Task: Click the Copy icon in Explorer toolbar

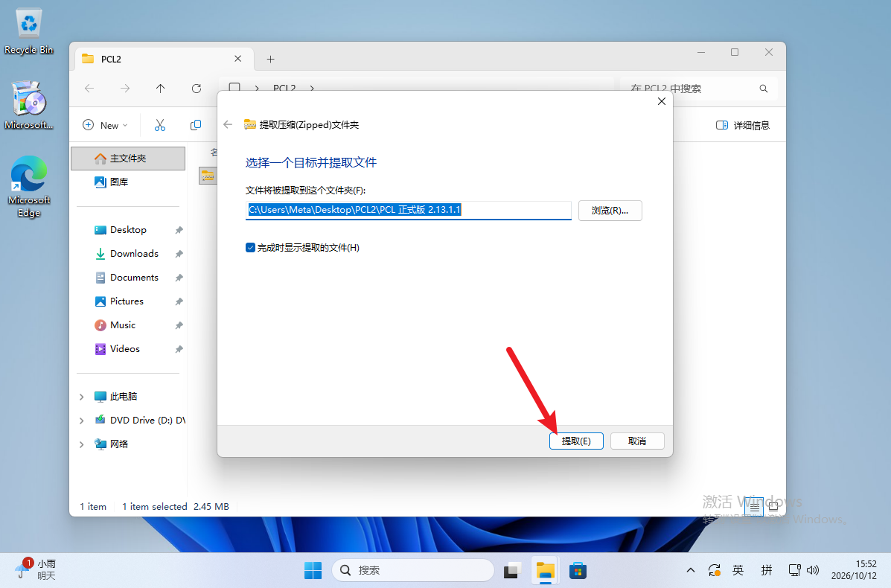Action: pos(196,125)
